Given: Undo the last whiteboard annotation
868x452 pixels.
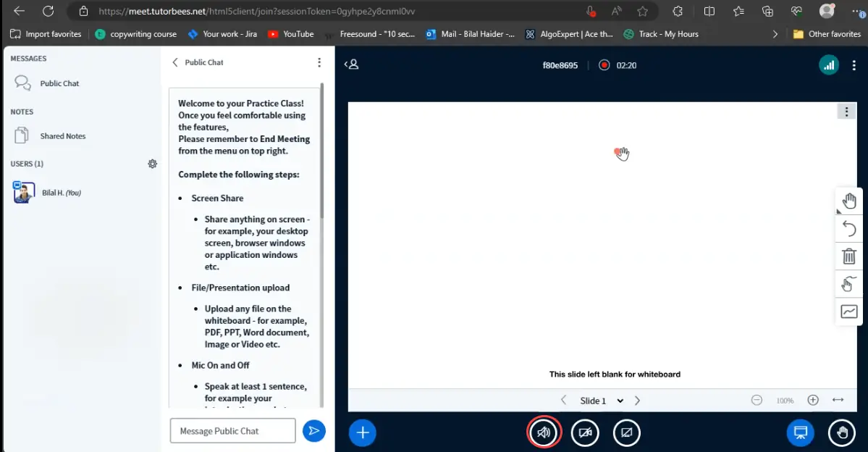Looking at the screenshot, I should (x=849, y=229).
